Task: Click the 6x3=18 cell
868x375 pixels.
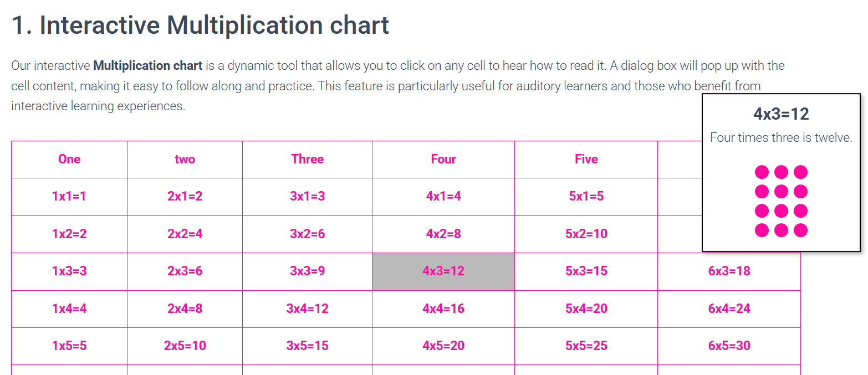Action: click(729, 271)
